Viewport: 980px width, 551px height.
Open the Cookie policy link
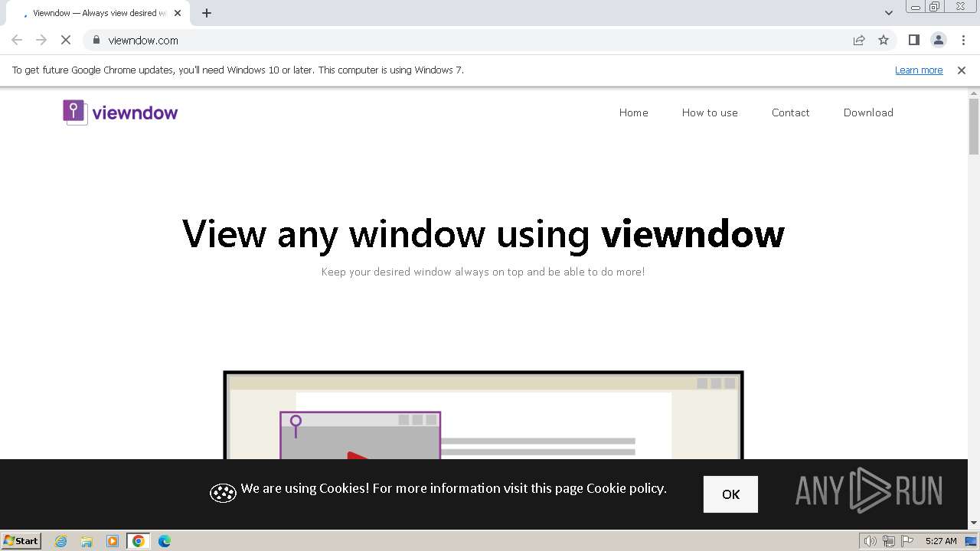pyautogui.click(x=626, y=488)
